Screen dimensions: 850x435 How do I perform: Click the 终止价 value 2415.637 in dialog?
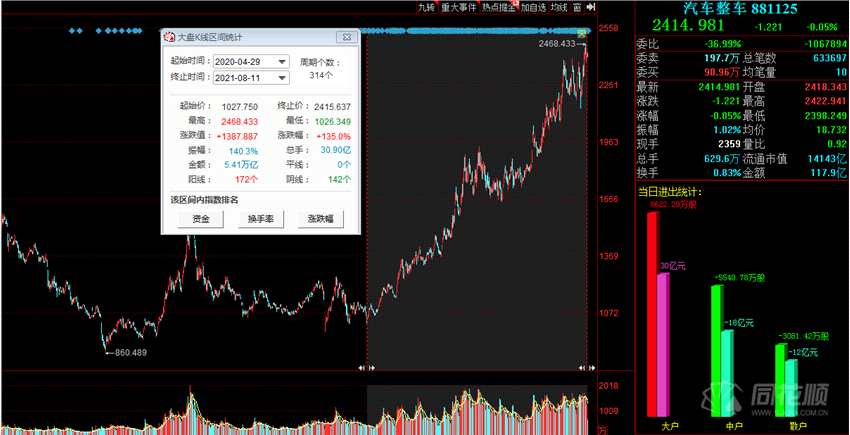click(332, 107)
